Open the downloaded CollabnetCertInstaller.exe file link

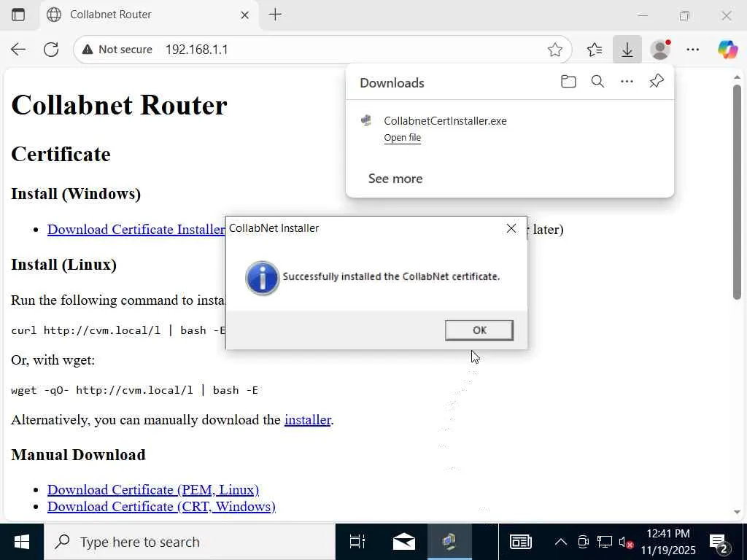[x=402, y=138]
